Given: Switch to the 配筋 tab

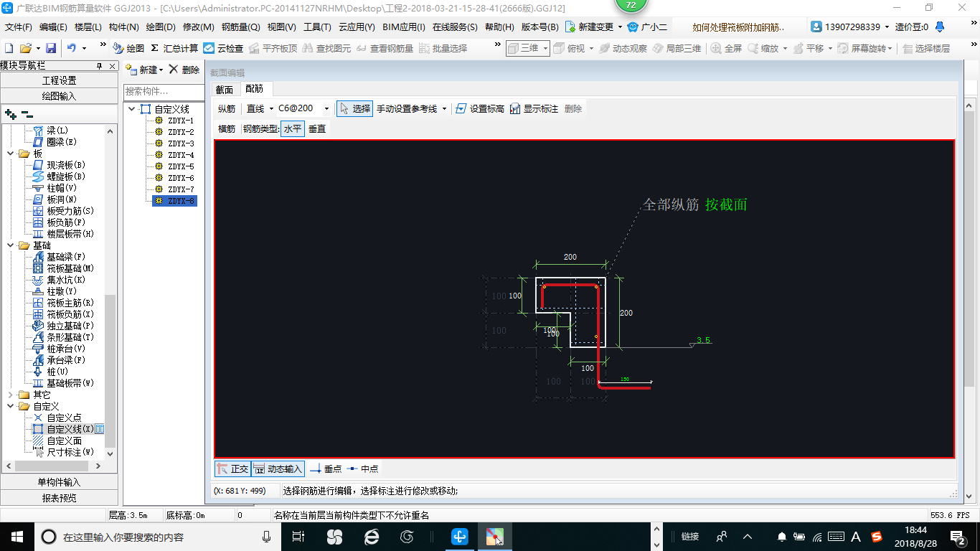Looking at the screenshot, I should pyautogui.click(x=254, y=89).
